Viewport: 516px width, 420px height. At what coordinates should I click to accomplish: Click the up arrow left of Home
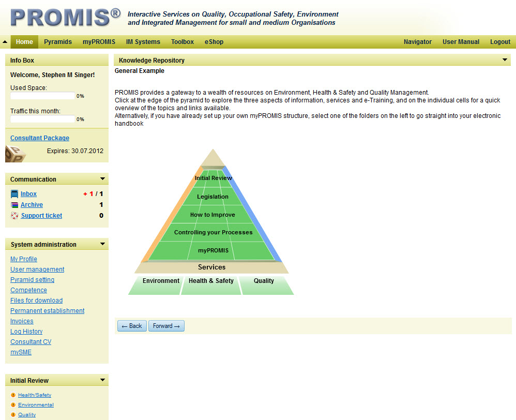5,42
